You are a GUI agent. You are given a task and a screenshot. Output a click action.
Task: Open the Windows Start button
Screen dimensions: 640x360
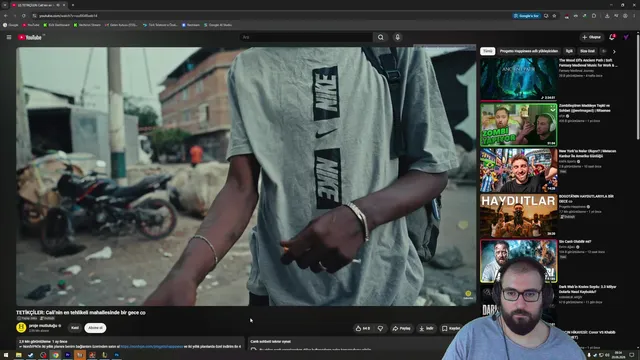pyautogui.click(x=6, y=355)
